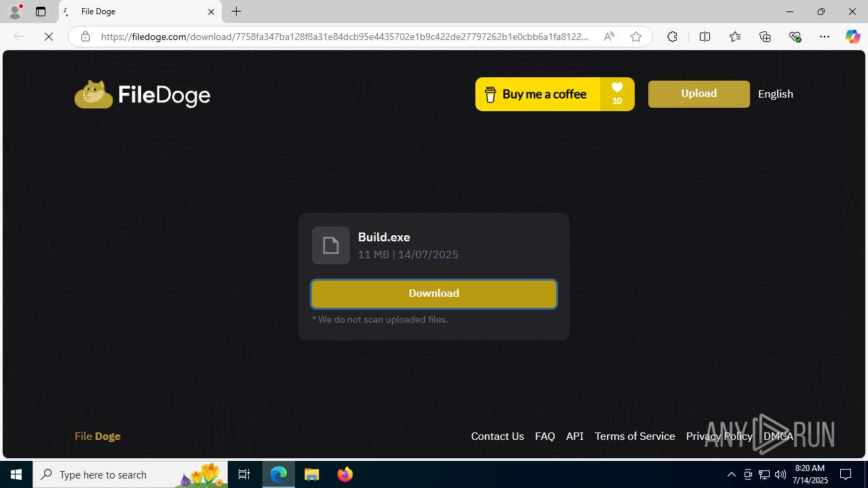This screenshot has height=488, width=868.
Task: Open Terms of Service link
Action: coord(635,436)
